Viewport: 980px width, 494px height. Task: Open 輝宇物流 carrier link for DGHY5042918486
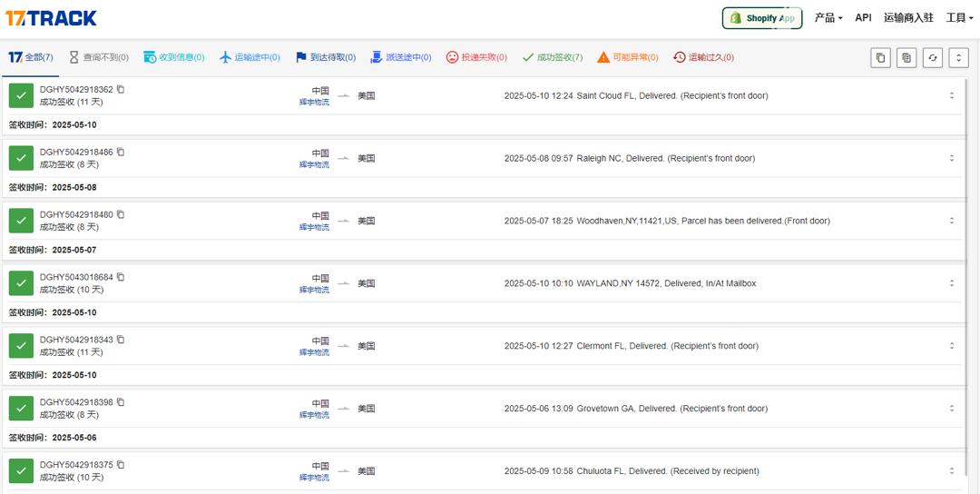314,165
